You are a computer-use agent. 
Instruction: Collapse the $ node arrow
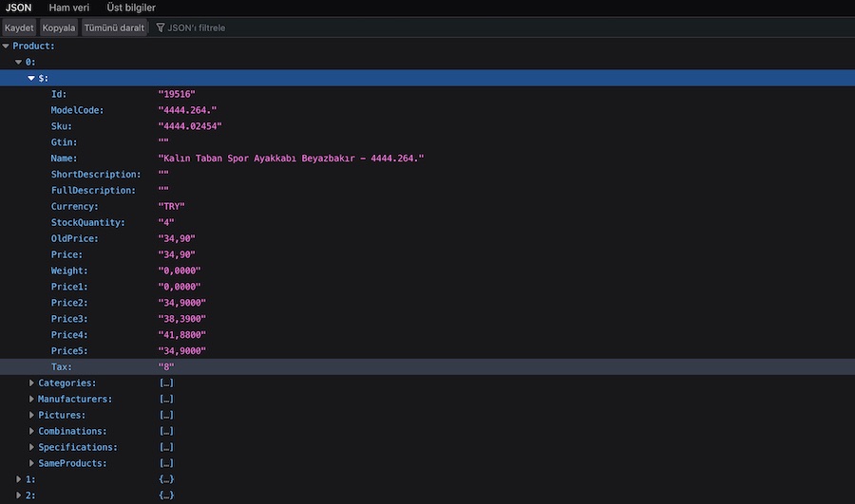(x=31, y=79)
